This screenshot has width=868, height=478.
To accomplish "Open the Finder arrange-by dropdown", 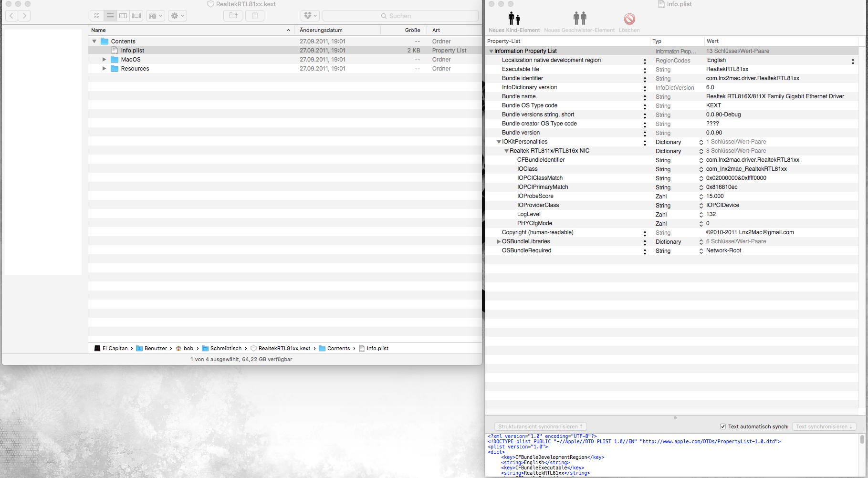I will (156, 16).
